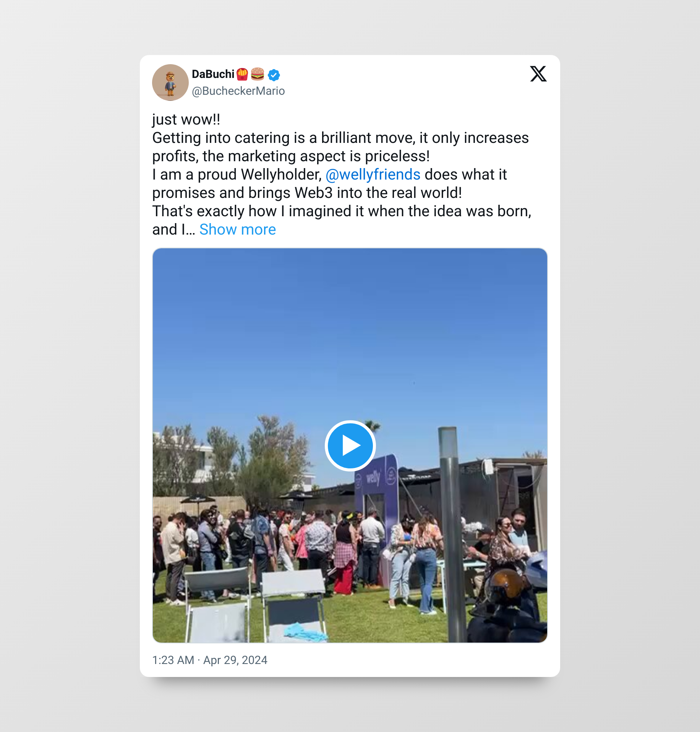Image resolution: width=700 pixels, height=732 pixels.
Task: Click the blue verified checkmark badge
Action: click(274, 75)
